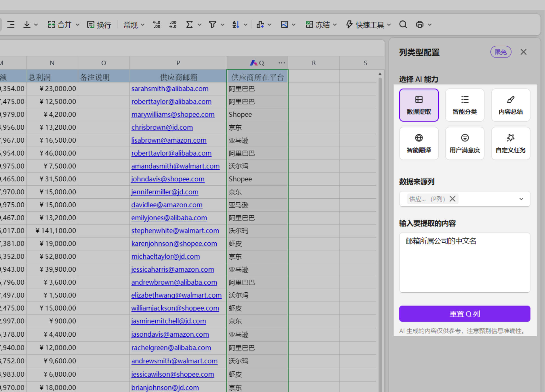The width and height of the screenshot is (545, 392).
Task: Click the first Shopee cell in column Q
Action: coord(257,114)
